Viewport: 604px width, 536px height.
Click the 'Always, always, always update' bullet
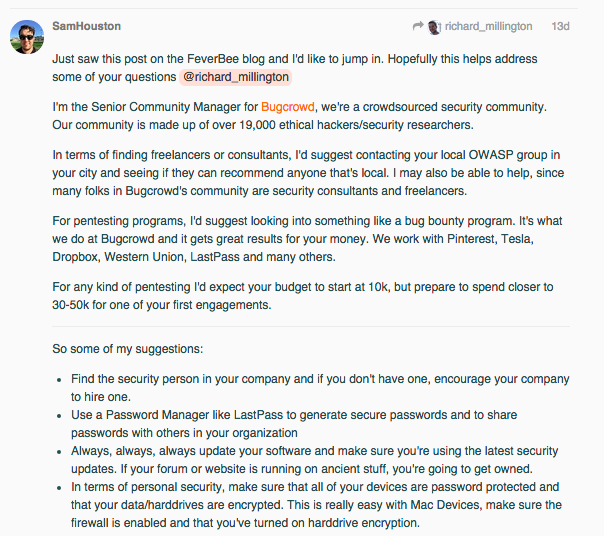coord(314,460)
